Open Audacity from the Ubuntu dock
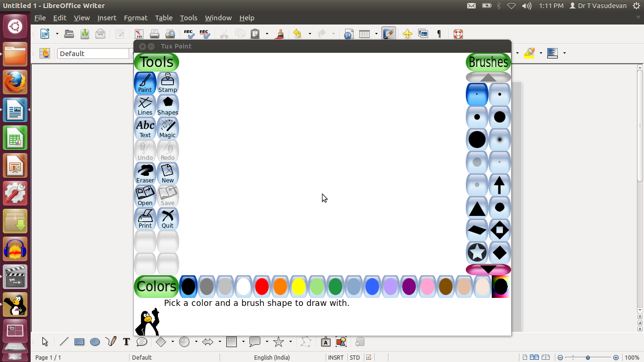This screenshot has width=644, height=362. [x=15, y=249]
